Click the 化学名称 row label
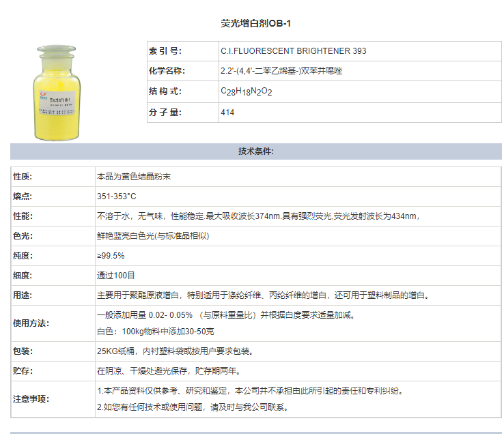504x438 pixels. pos(166,71)
